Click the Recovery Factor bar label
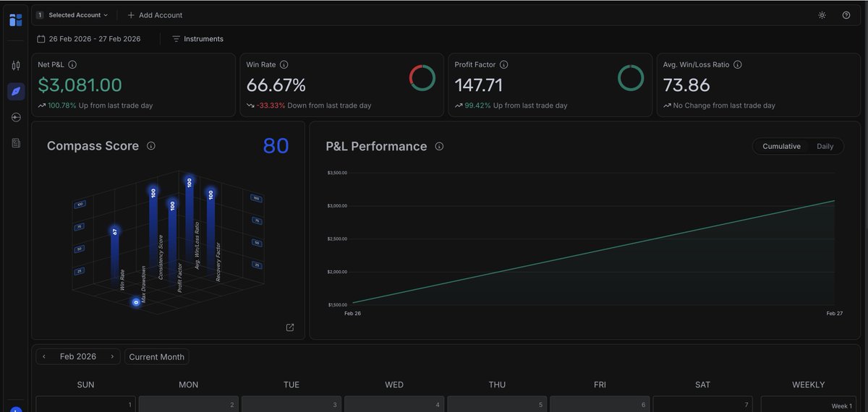868x412 pixels. tap(218, 262)
